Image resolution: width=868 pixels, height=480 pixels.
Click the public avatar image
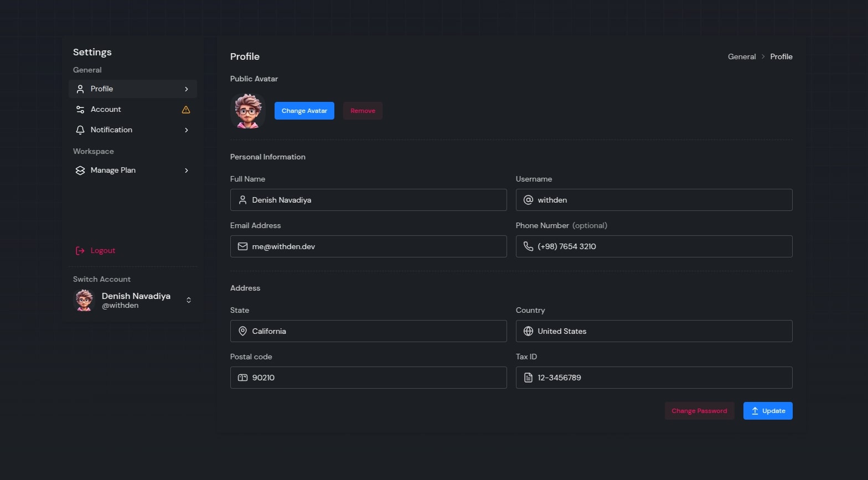point(248,111)
